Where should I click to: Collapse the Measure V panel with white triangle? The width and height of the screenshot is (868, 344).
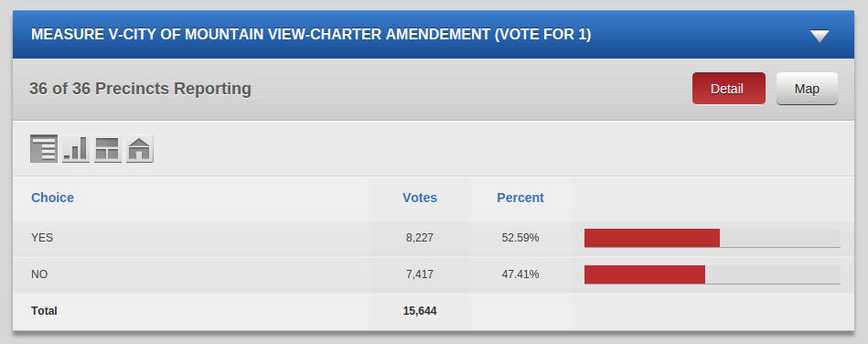click(x=820, y=36)
